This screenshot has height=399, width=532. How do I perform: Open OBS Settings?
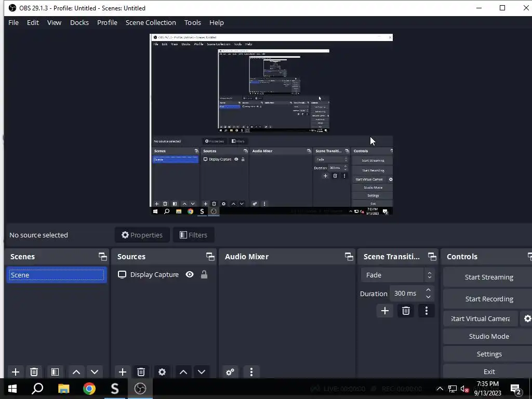tap(488, 354)
